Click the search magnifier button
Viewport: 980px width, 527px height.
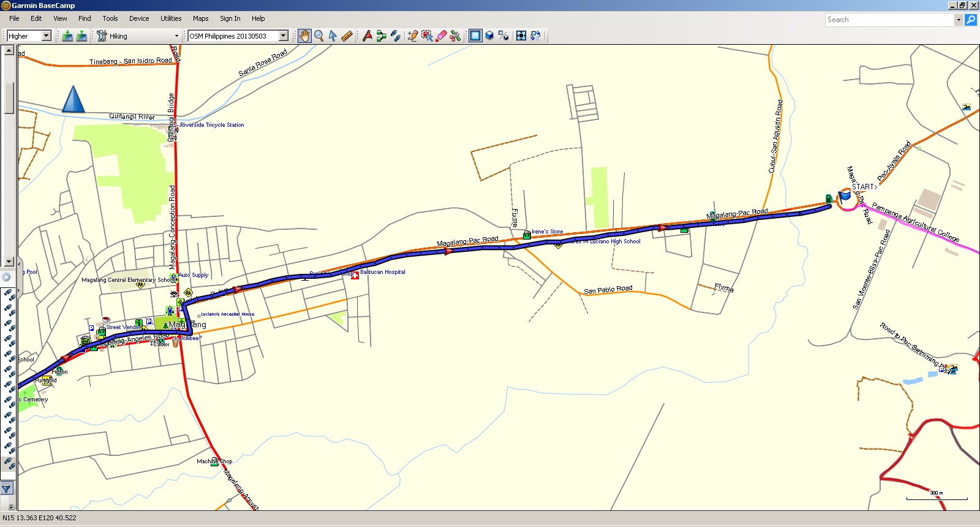(971, 20)
